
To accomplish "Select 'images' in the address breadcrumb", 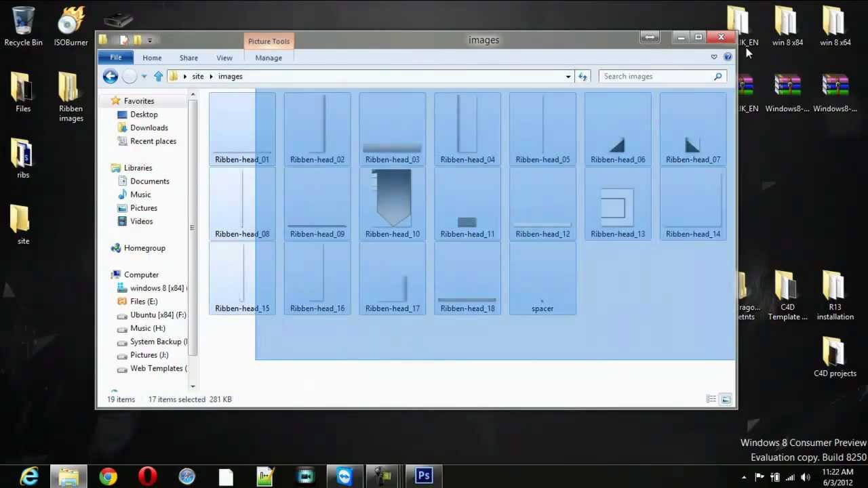I will click(230, 77).
